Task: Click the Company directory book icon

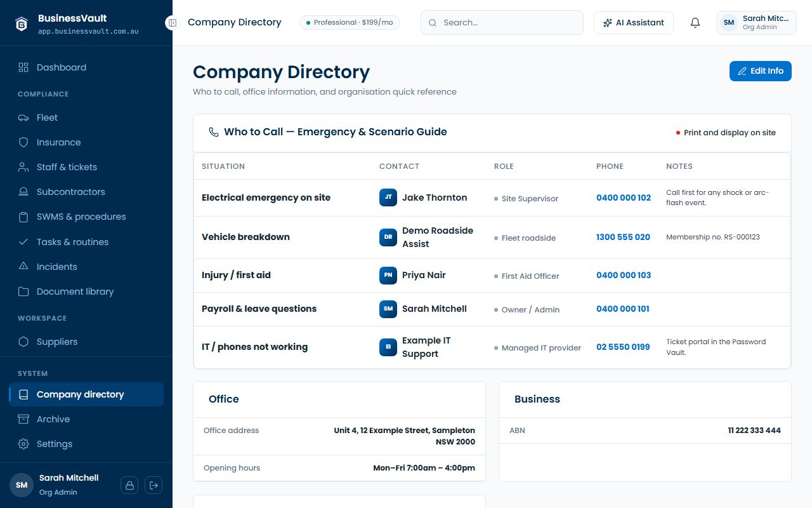Action: (23, 394)
